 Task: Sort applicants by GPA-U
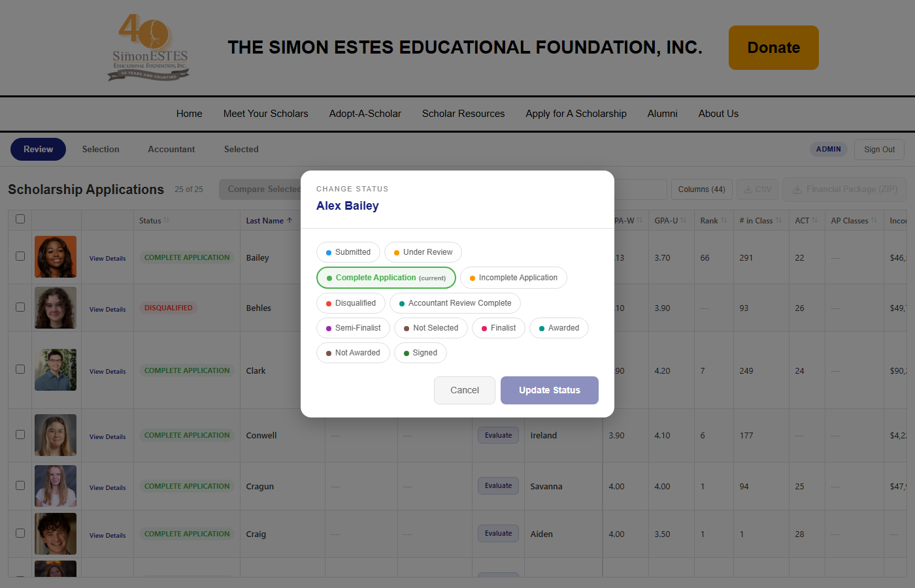pos(670,220)
